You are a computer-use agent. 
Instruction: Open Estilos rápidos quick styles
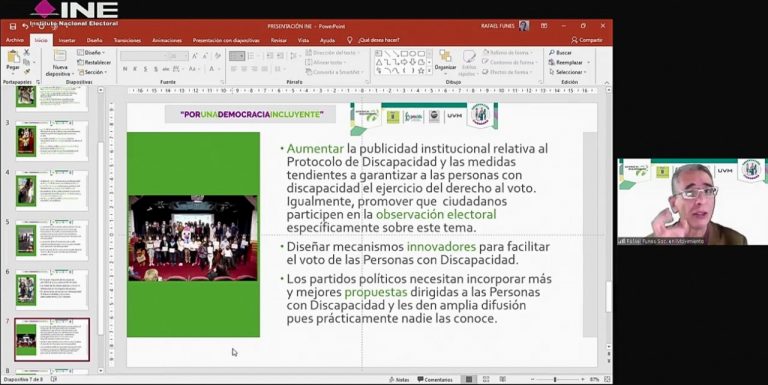pyautogui.click(x=469, y=63)
